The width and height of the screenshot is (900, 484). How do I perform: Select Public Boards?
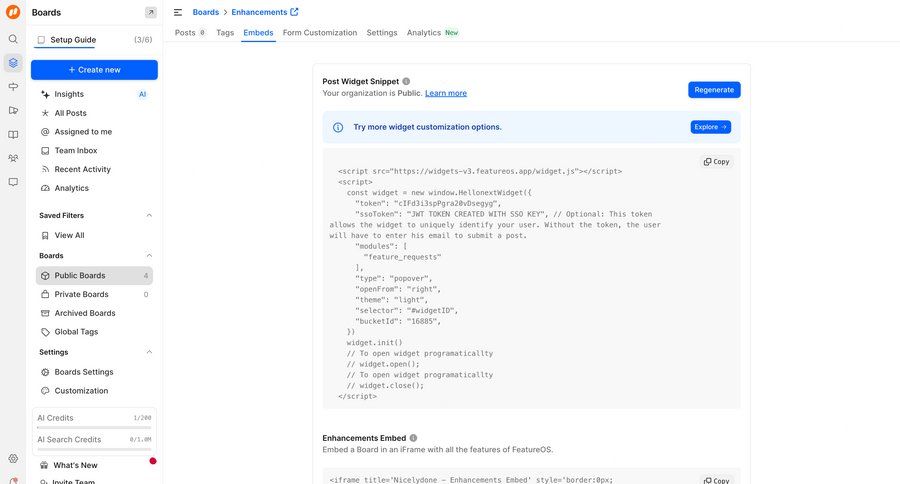tap(94, 276)
